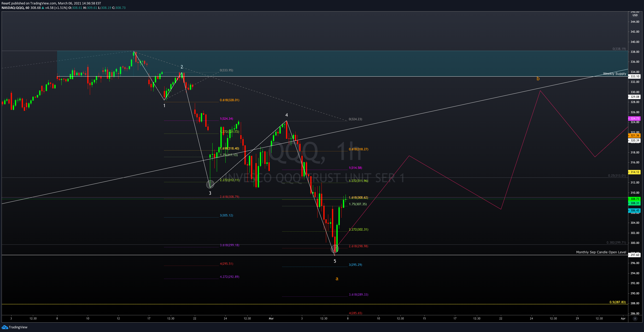Click the TradingView logo at bottom left
The height and width of the screenshot is (332, 644).
(15, 327)
